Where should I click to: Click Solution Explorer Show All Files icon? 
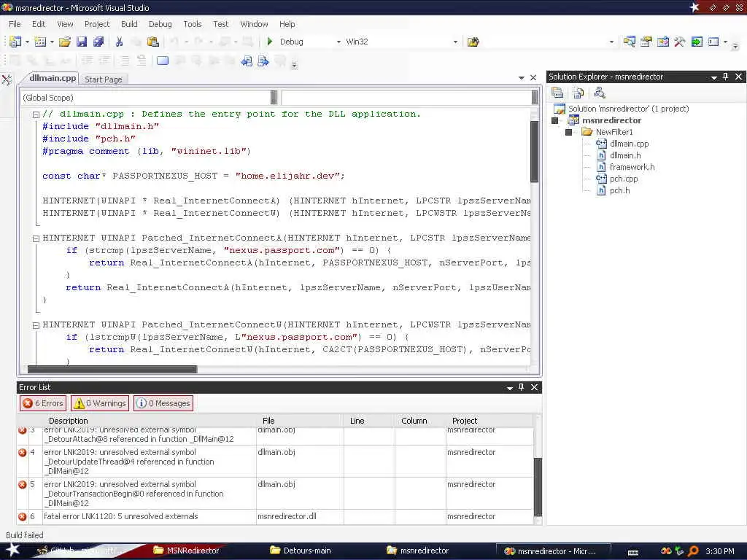578,93
